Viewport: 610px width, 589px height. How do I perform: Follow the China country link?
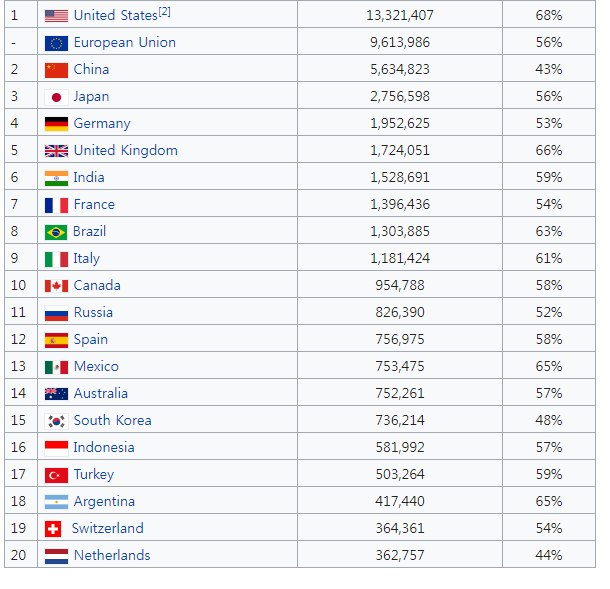point(91,69)
